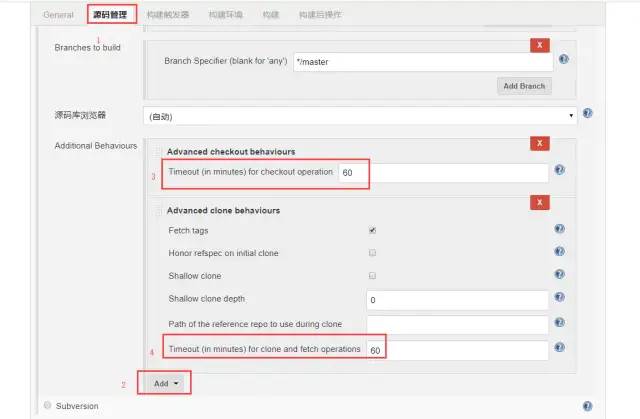Open help for Branch Specifier field
This screenshot has height=419, width=640.
[564, 59]
